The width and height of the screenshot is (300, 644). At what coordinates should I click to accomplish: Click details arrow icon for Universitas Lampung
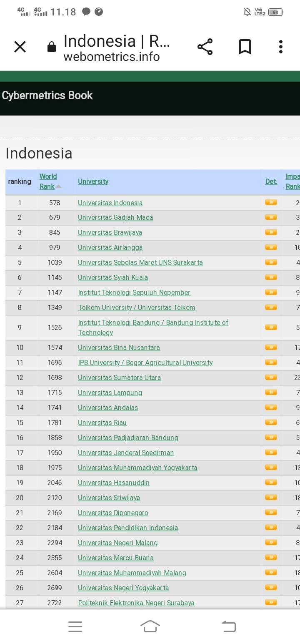[271, 392]
